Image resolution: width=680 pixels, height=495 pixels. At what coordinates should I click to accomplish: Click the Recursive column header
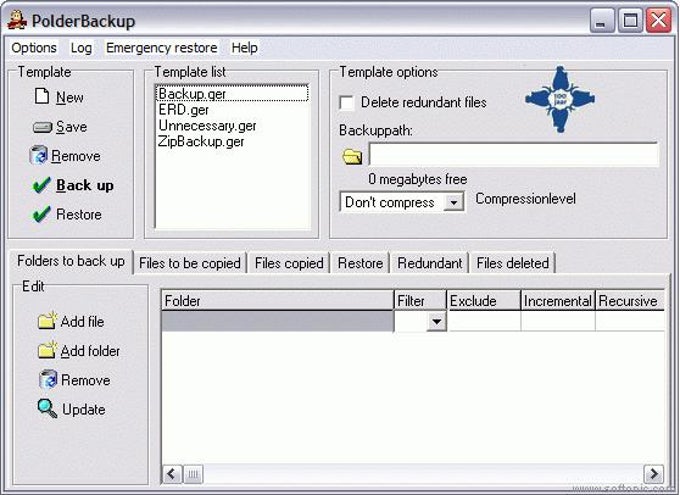630,300
